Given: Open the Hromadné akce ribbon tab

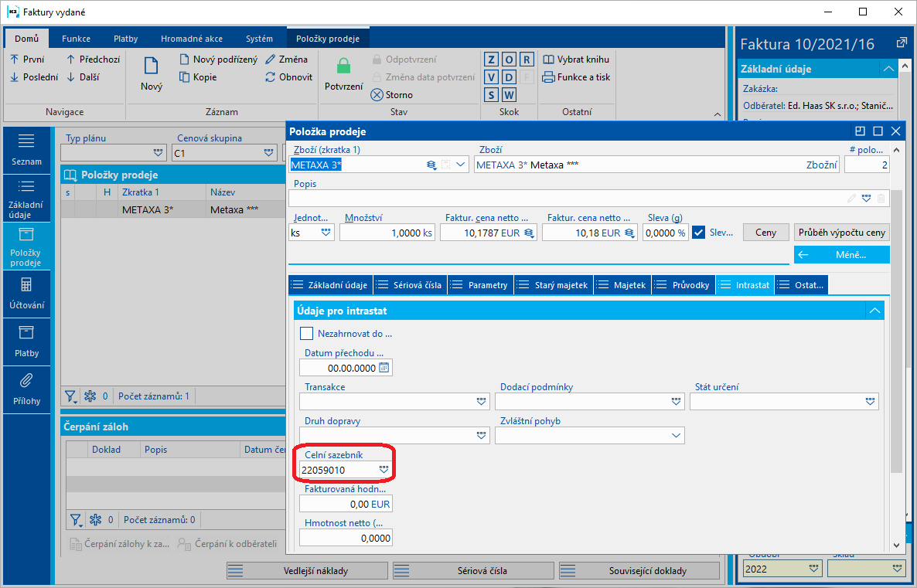Looking at the screenshot, I should tap(192, 39).
